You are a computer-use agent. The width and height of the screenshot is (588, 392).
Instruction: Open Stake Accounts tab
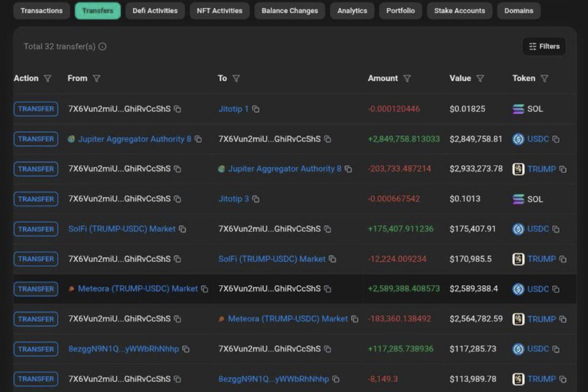[x=459, y=11]
